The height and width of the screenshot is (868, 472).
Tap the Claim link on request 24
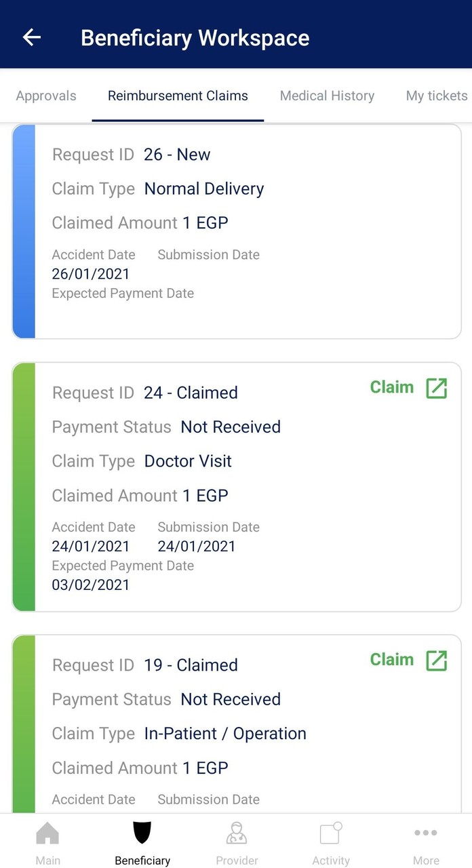pyautogui.click(x=392, y=387)
